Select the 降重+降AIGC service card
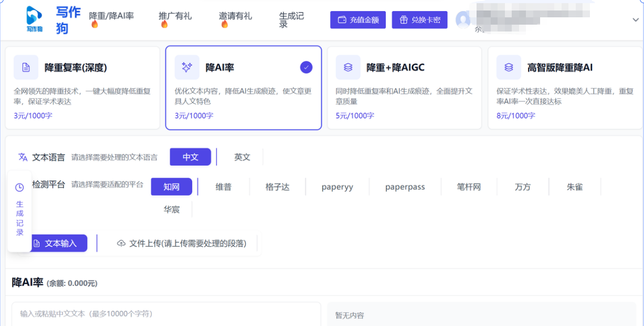644x326 pixels. [404, 88]
